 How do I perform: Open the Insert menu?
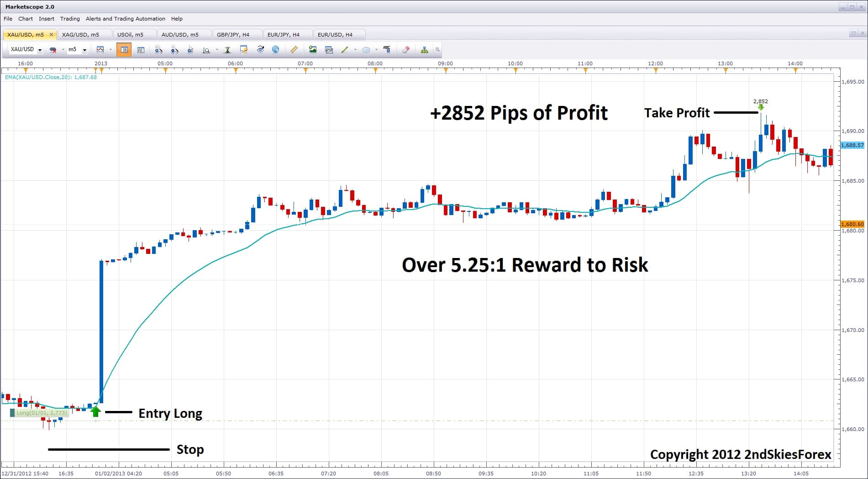click(x=47, y=19)
